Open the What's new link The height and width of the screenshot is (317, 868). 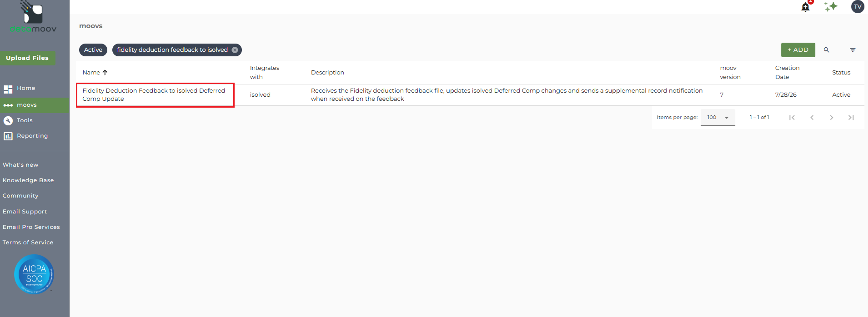[20, 165]
